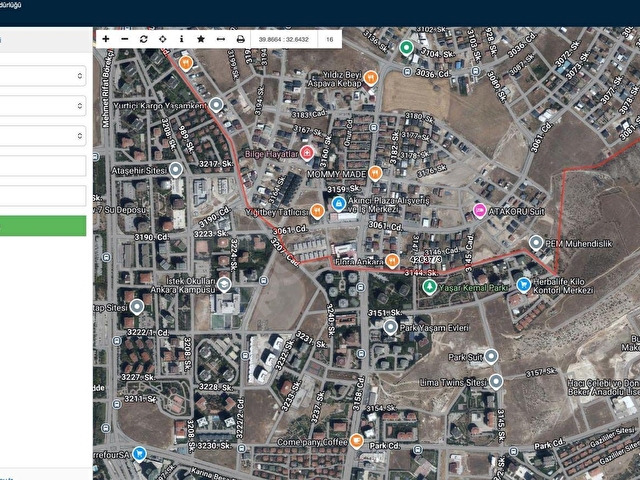Click the 3144. Sk. street label
Image resolution: width=640 pixels, height=480 pixels.
click(x=421, y=273)
